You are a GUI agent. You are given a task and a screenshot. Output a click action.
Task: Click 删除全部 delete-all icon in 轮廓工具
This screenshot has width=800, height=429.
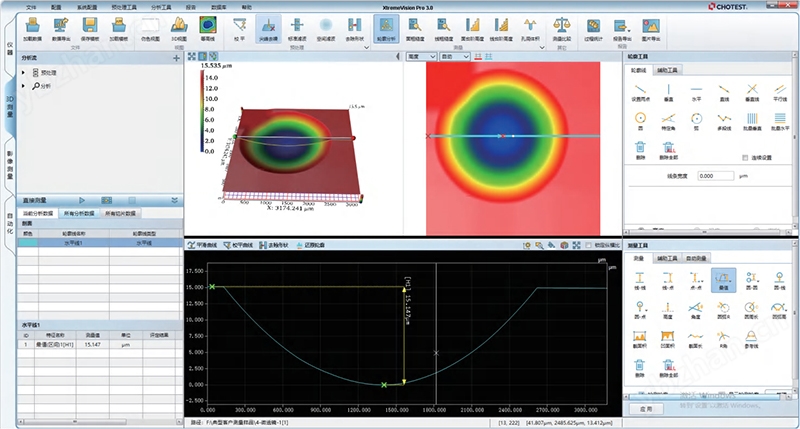coord(668,150)
